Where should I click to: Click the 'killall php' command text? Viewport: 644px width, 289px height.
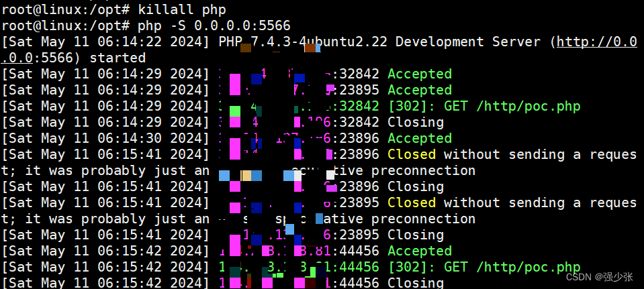coord(182,9)
